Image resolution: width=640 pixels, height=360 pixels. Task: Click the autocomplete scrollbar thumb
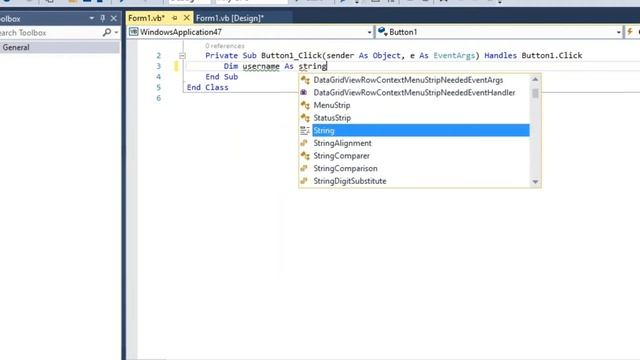tap(535, 93)
